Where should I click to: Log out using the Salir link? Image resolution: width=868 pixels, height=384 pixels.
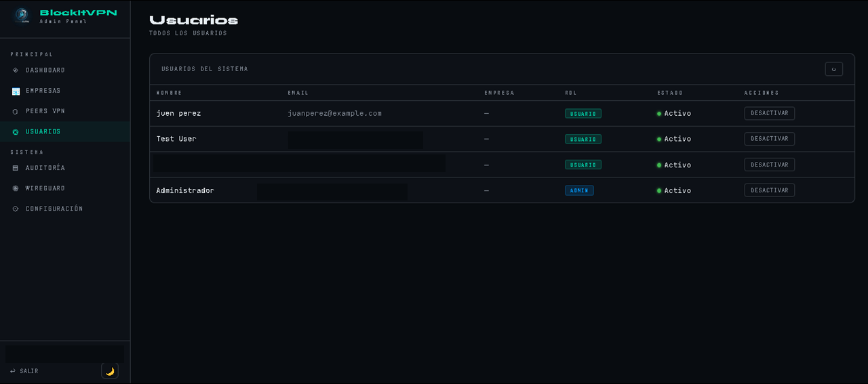pyautogui.click(x=24, y=371)
